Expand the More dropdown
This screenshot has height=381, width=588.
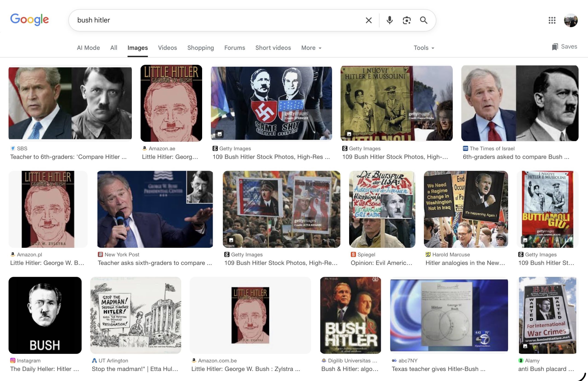[311, 48]
